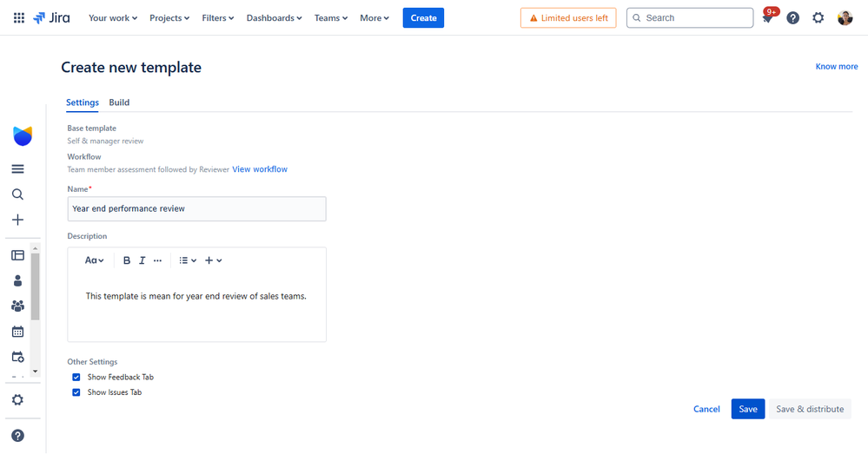Click the "Other Settings" label

pyautogui.click(x=92, y=362)
